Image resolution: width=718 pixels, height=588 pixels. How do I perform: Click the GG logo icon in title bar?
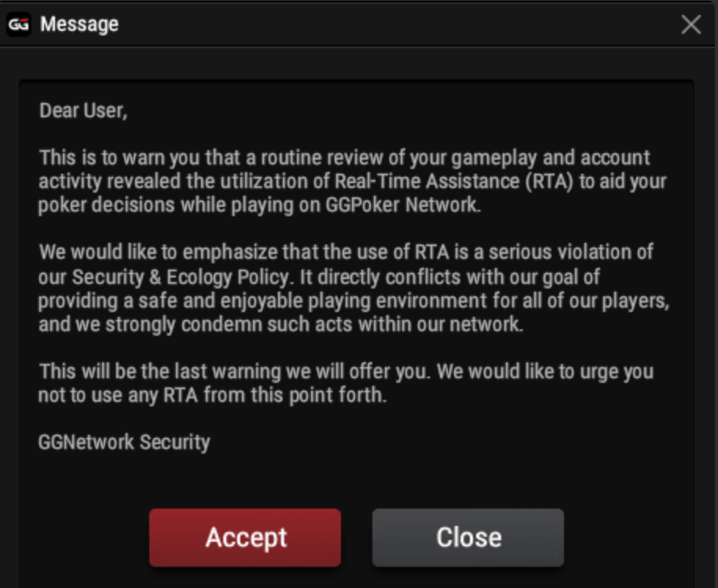[x=19, y=24]
